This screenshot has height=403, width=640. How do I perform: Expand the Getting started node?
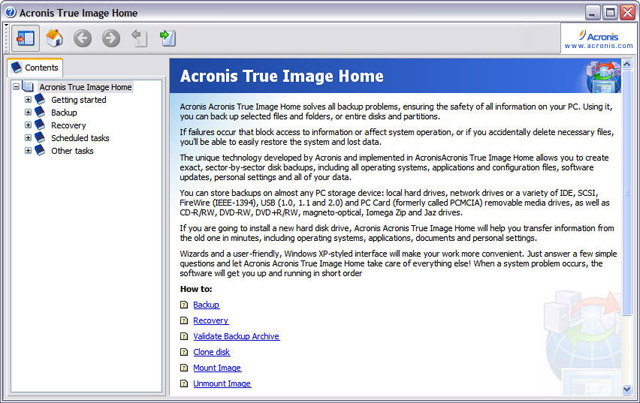coord(28,100)
